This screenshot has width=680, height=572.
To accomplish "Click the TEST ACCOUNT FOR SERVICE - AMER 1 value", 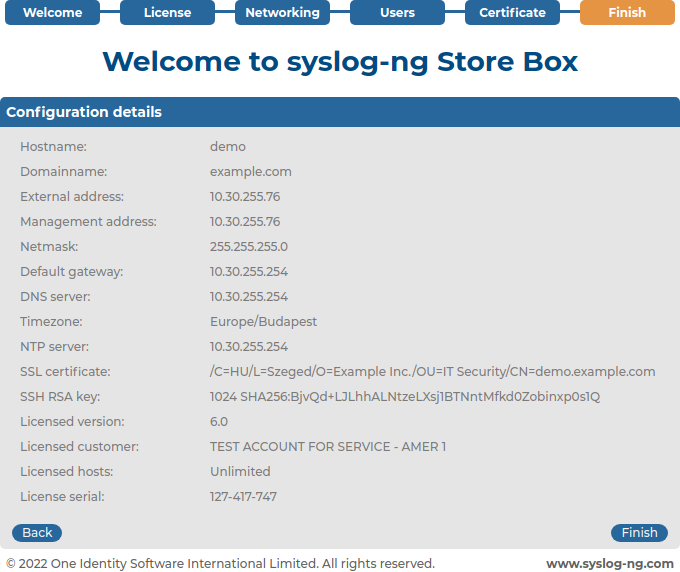I will 328,447.
